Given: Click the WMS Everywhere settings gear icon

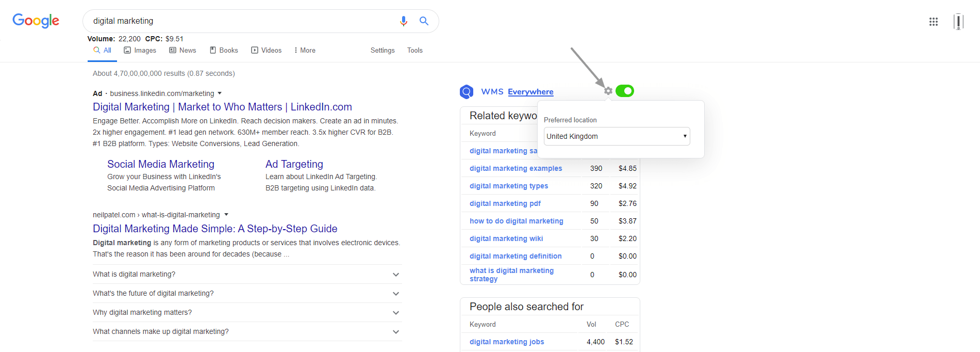Looking at the screenshot, I should (608, 91).
